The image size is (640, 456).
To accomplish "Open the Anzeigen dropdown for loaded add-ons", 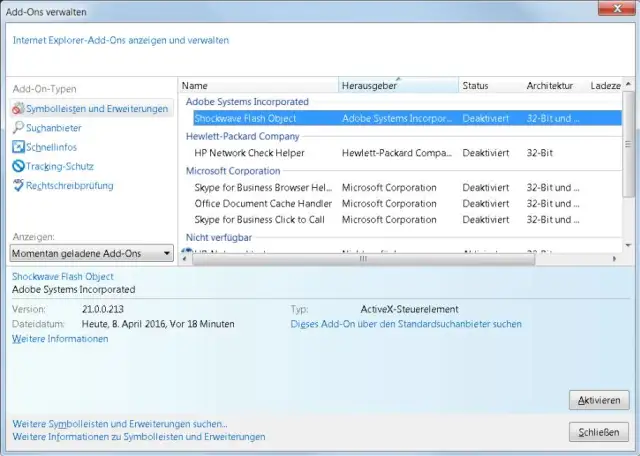I will tap(166, 254).
